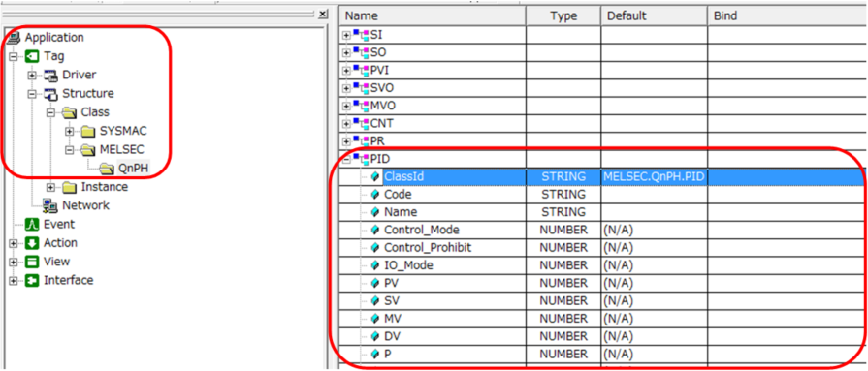Click the ClassId member icon
The width and height of the screenshot is (868, 371).
(x=376, y=177)
